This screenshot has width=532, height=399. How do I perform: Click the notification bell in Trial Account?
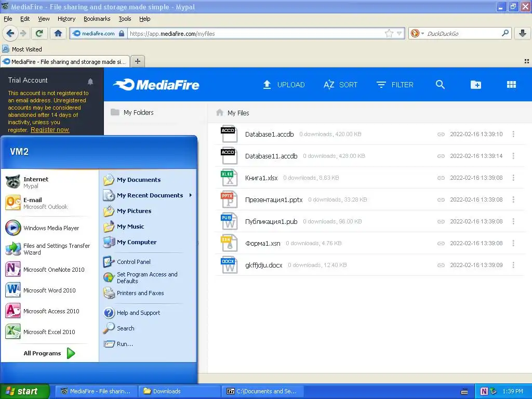pyautogui.click(x=90, y=82)
